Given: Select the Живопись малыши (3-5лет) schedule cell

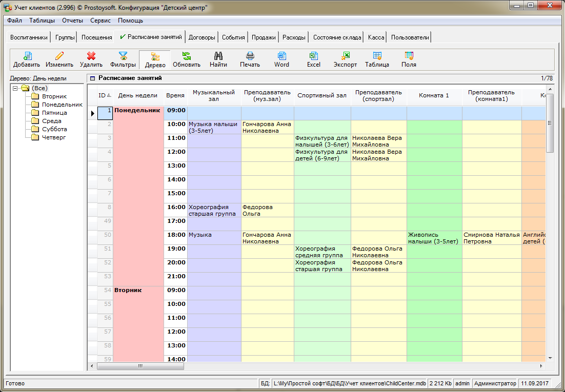Looking at the screenshot, I should [434, 238].
